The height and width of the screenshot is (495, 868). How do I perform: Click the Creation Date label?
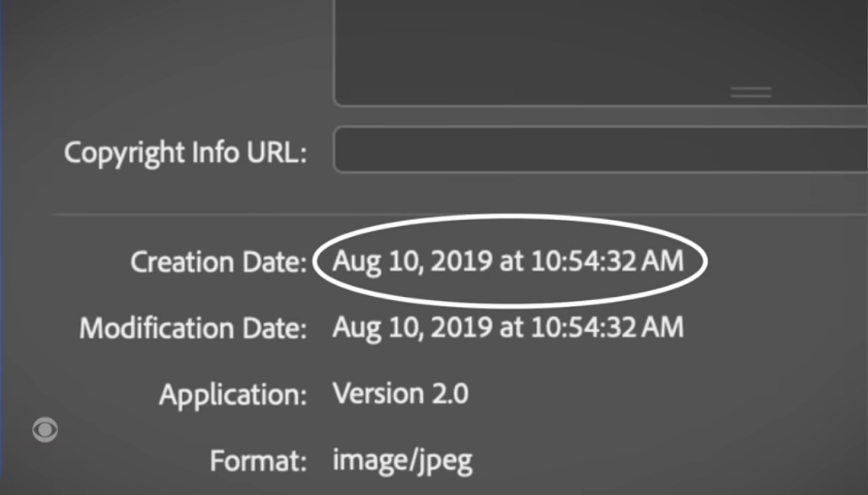218,262
